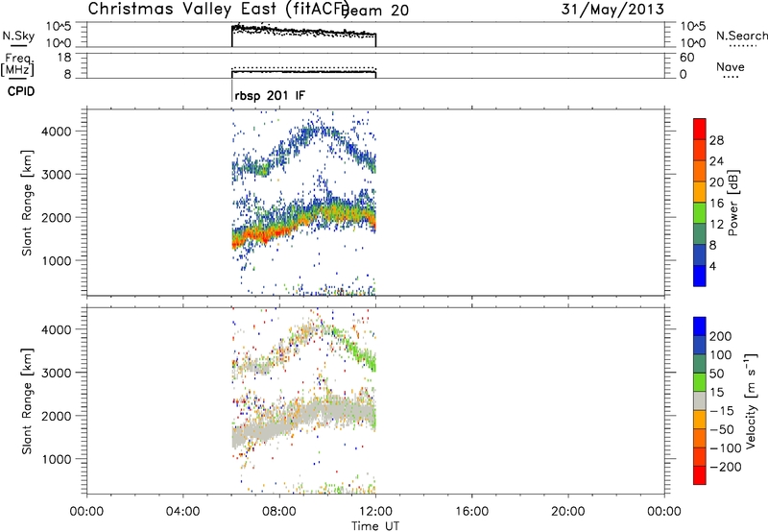Viewport: 768px width, 532px height.
Task: Select the light green 12–16 dB Power colorbar segment
Action: (700, 213)
